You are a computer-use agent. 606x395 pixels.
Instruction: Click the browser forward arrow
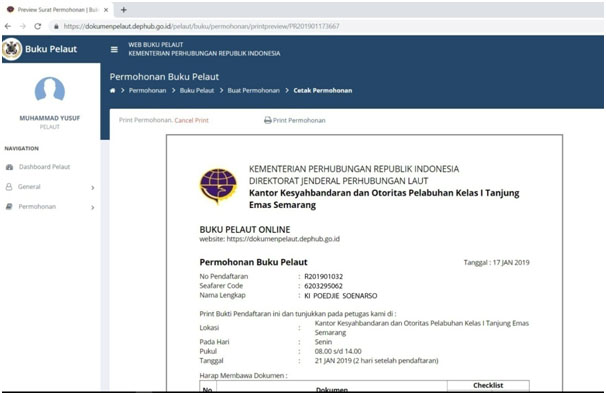(22, 26)
